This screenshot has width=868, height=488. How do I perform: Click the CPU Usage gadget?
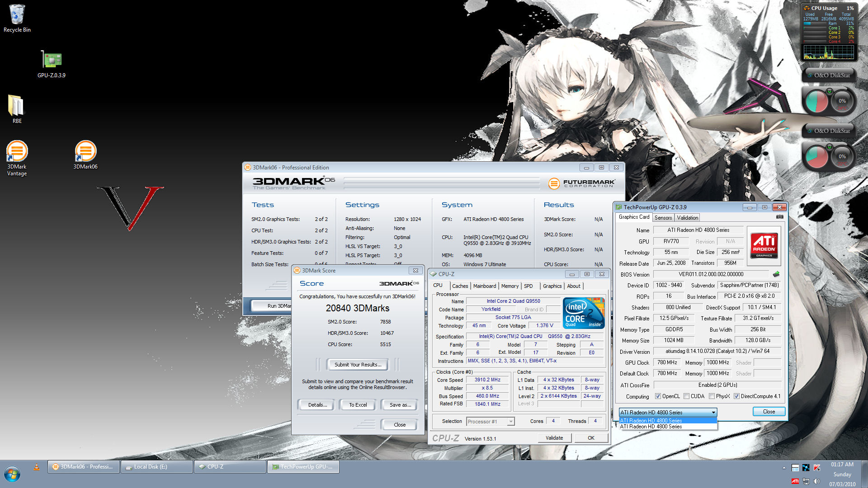tap(829, 33)
